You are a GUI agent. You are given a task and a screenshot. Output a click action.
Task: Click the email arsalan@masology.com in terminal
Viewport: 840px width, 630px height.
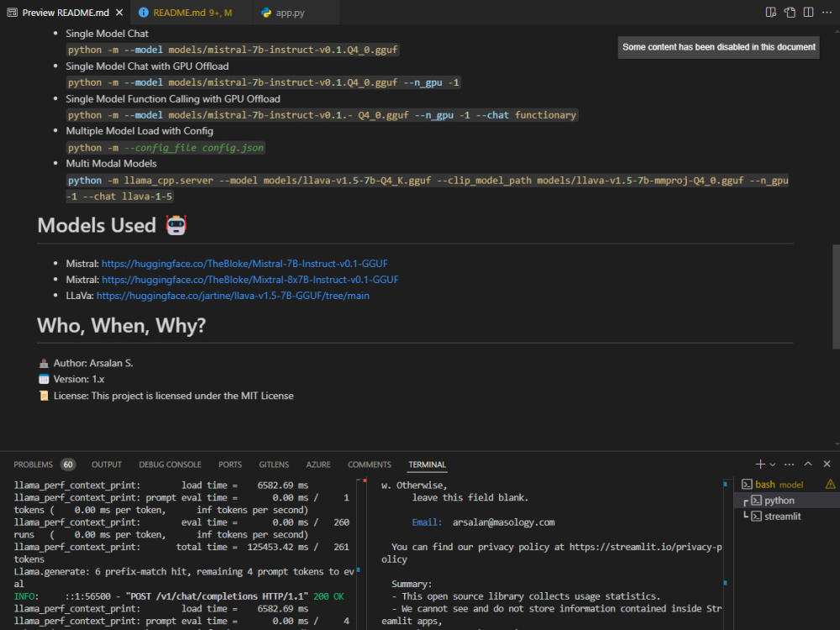[503, 522]
